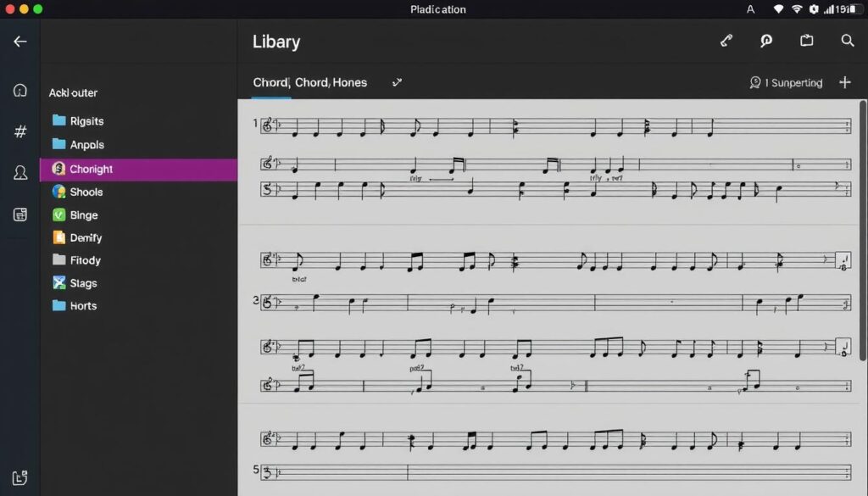
Task: Open search magnifier in Libary header
Action: click(847, 41)
